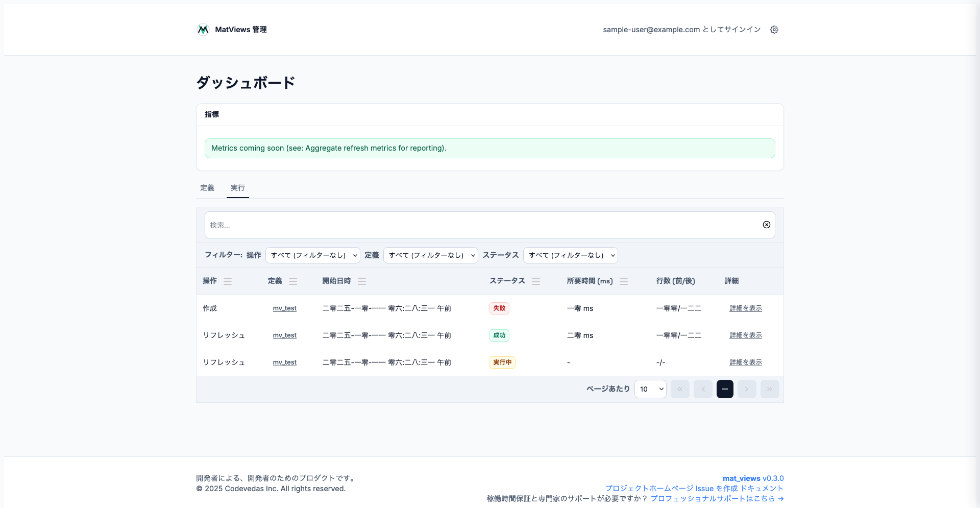
Task: Sort by ステータス column icon
Action: pyautogui.click(x=536, y=281)
